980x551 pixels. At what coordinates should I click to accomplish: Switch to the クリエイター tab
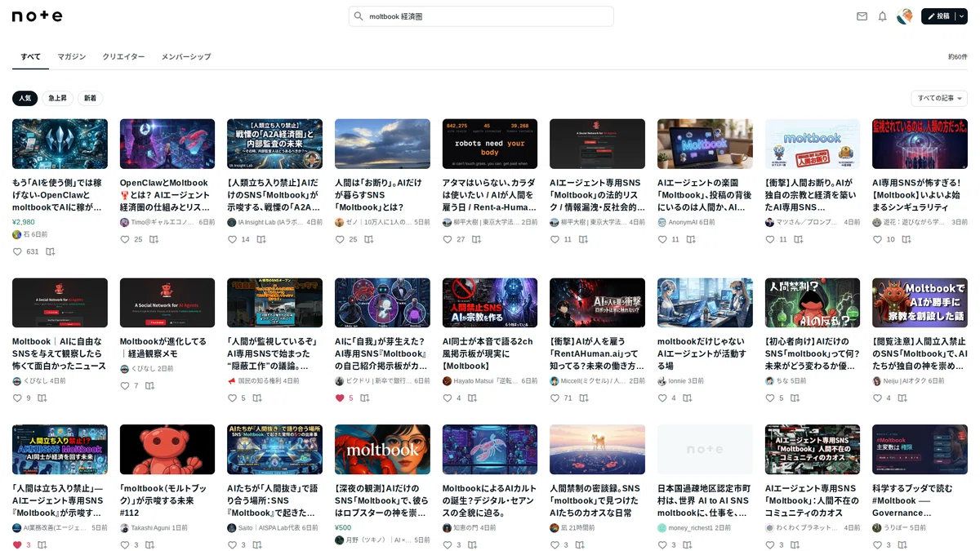pos(123,56)
